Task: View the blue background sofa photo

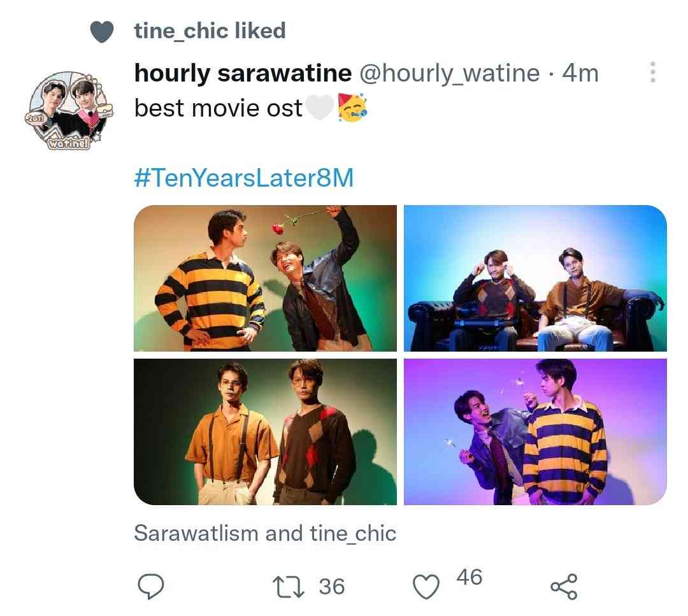Action: click(535, 278)
